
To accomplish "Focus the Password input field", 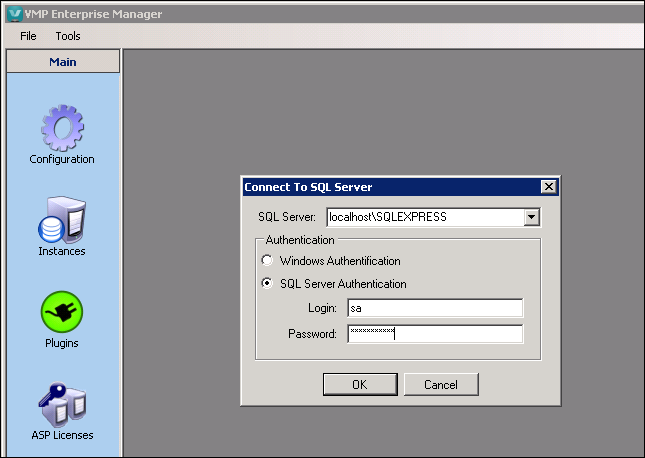I will click(x=435, y=334).
